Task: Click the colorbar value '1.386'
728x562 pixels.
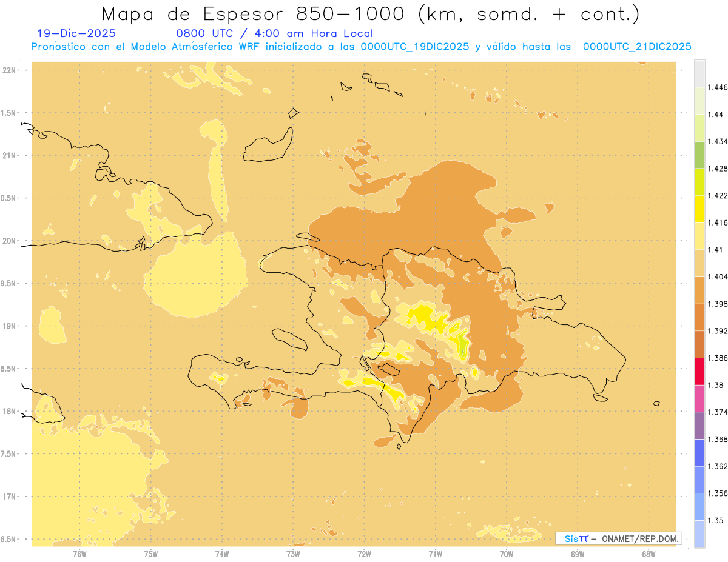Action: coord(718,358)
